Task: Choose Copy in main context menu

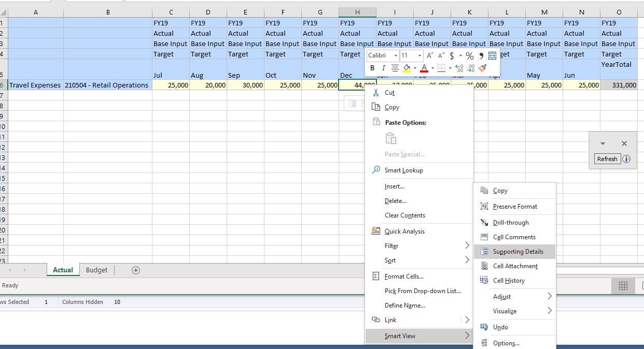Action: pos(419,107)
